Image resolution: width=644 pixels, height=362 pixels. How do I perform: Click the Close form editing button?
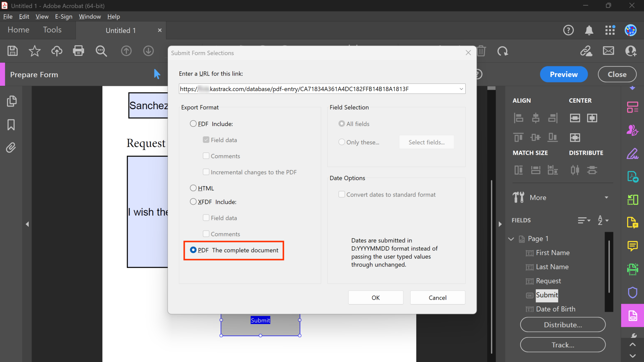[617, 74]
